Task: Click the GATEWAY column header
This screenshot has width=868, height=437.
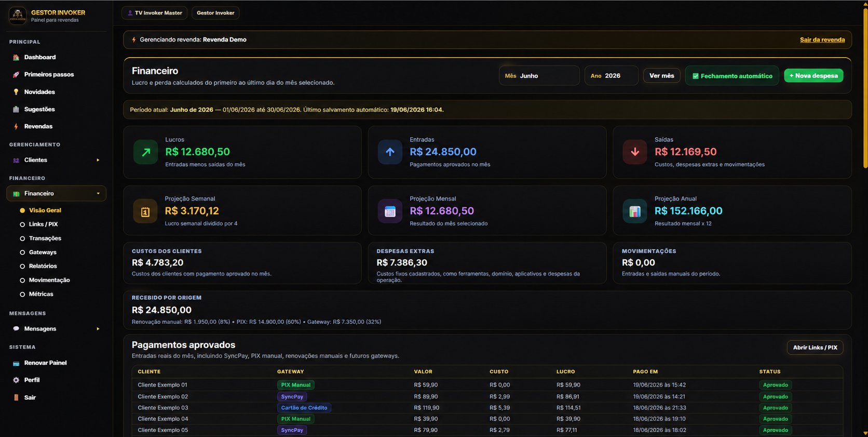Action: coord(291,372)
